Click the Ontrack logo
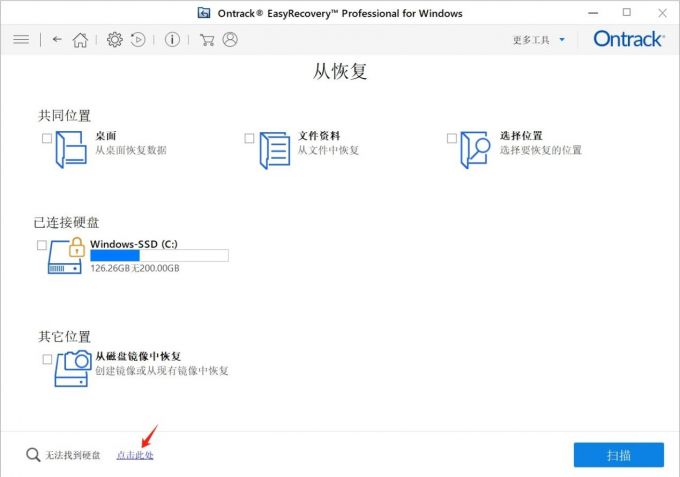The width and height of the screenshot is (680, 477). point(629,39)
